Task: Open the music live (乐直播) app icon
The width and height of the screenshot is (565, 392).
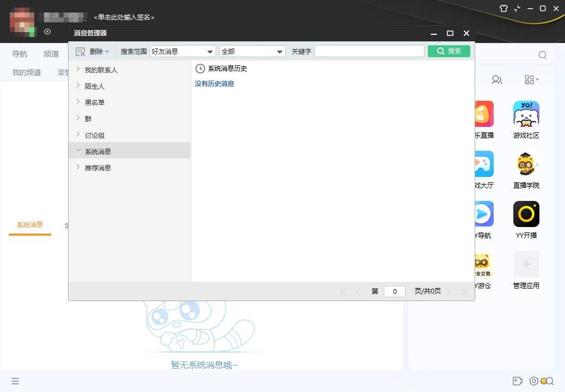Action: (484, 114)
